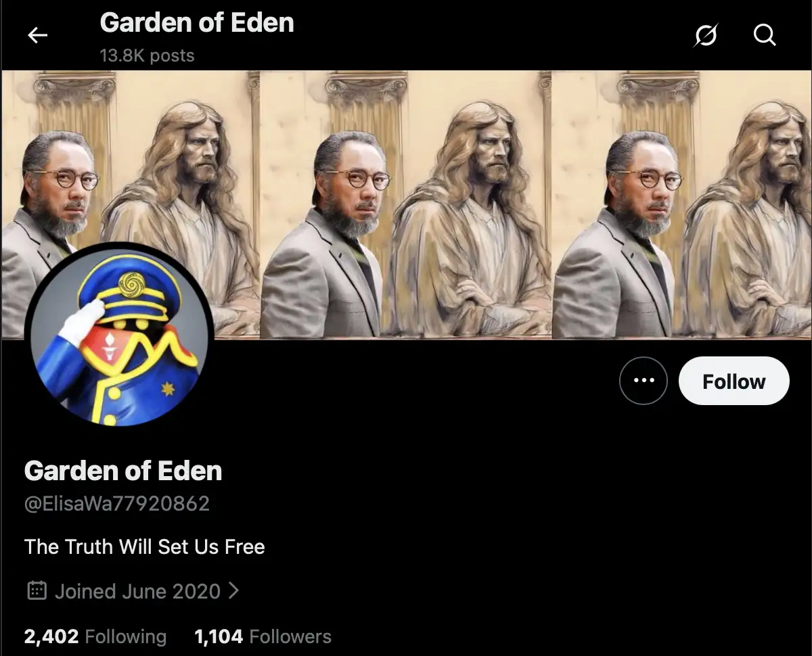
Task: Open Joined June 2020 account info
Action: click(137, 591)
